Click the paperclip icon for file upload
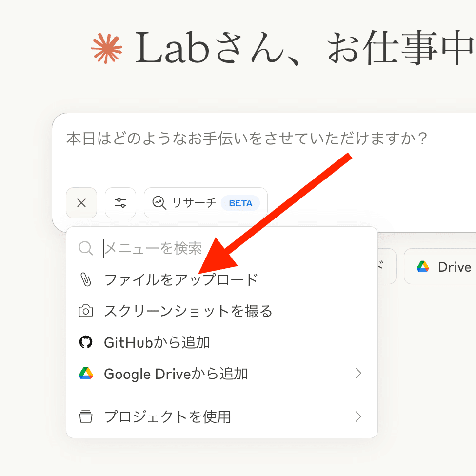The width and height of the screenshot is (476, 476). click(x=86, y=280)
